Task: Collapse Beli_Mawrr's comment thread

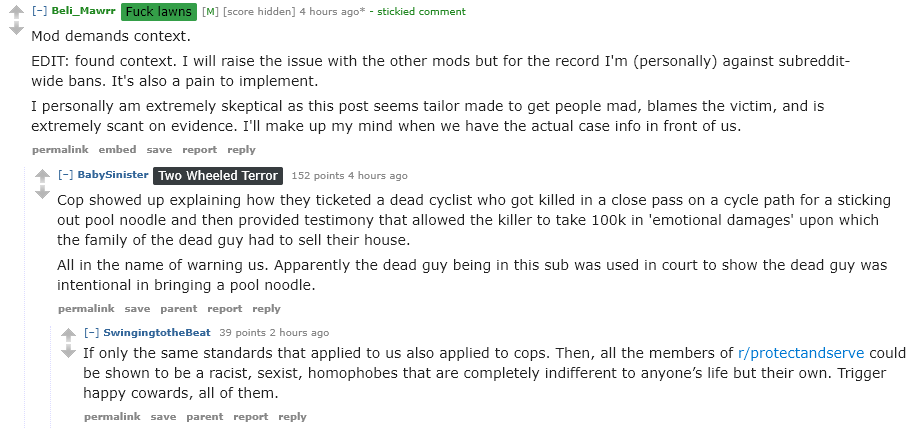Action: click(40, 11)
